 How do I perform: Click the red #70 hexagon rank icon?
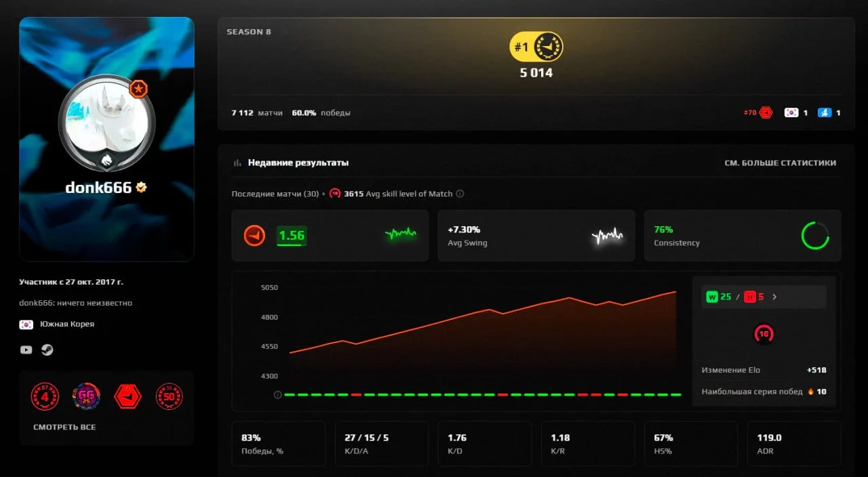(x=766, y=112)
